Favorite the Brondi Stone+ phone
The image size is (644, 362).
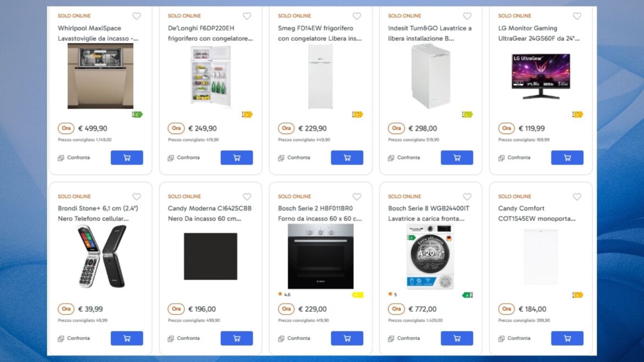pos(137,196)
